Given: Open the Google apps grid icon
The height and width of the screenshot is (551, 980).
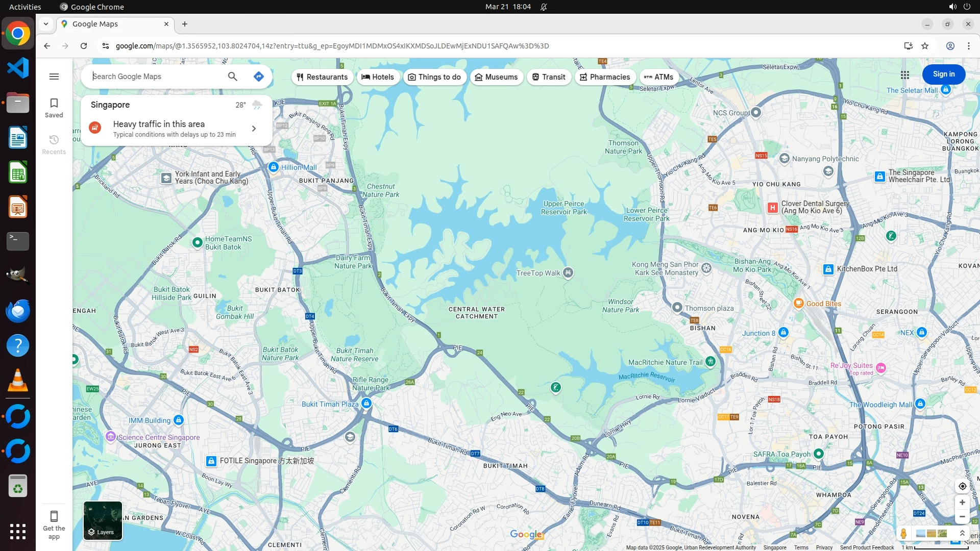Looking at the screenshot, I should 905,75.
